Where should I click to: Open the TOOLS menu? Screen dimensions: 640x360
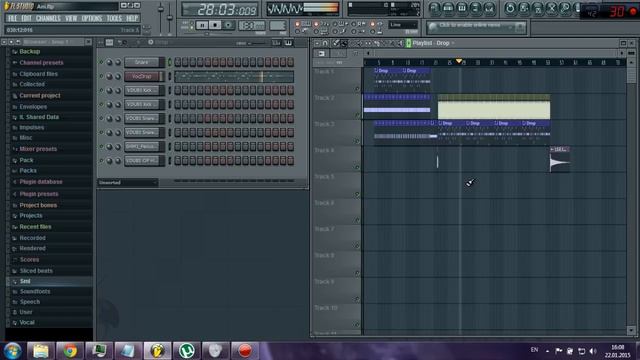point(114,18)
